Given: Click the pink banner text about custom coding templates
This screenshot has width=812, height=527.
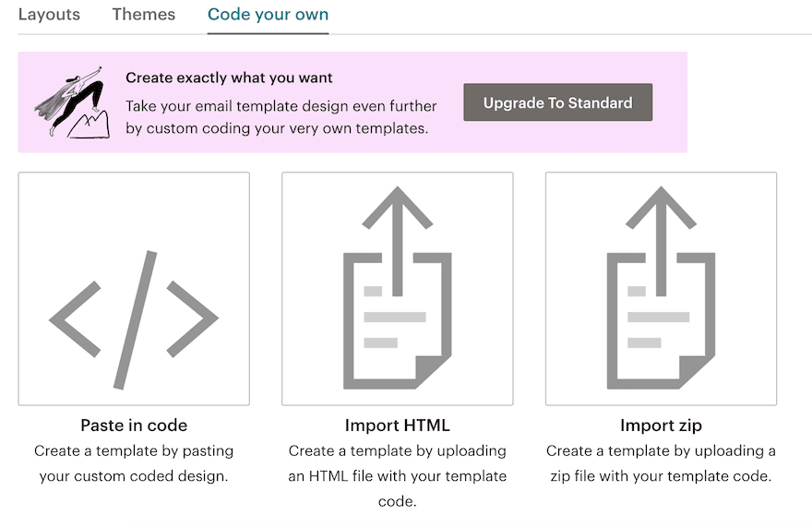Looking at the screenshot, I should [x=281, y=117].
